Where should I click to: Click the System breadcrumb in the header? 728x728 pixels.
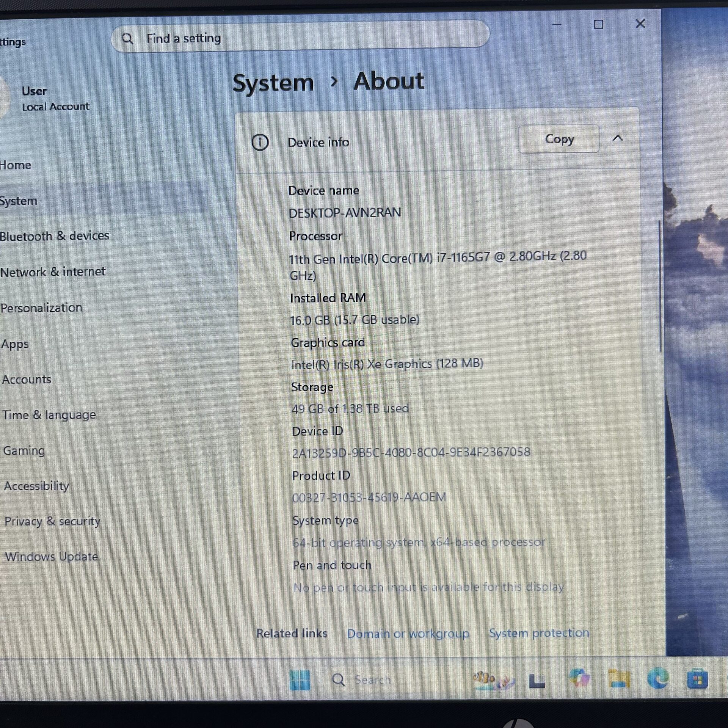[x=273, y=83]
